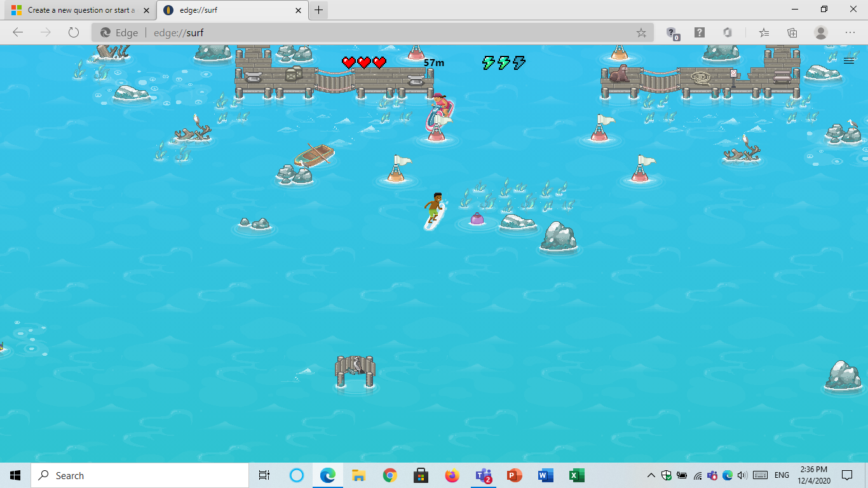Click the address bar showing edge://surf
The height and width of the screenshot is (488, 868).
click(x=372, y=32)
